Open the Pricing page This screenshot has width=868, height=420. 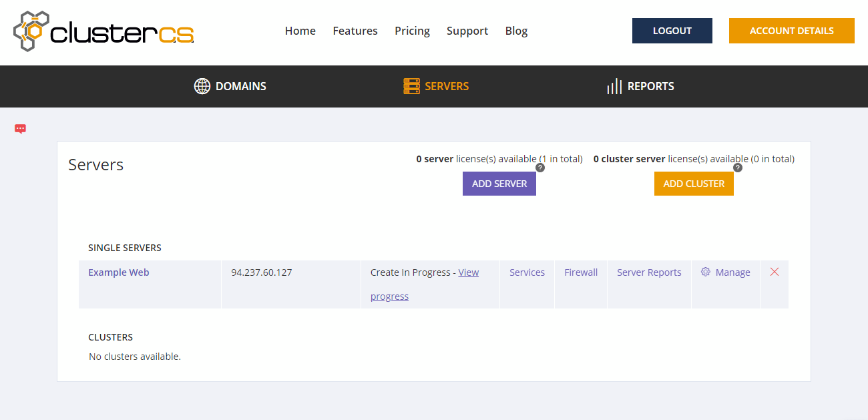coord(412,31)
